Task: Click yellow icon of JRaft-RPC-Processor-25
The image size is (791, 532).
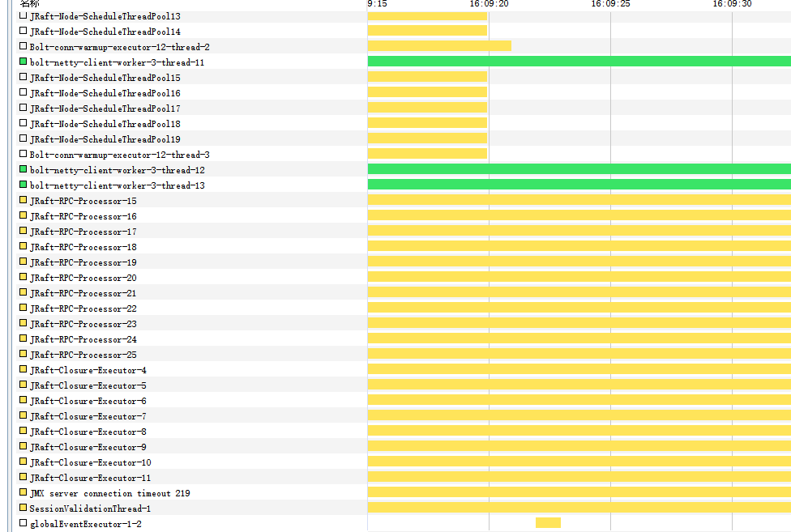Action: pyautogui.click(x=23, y=354)
